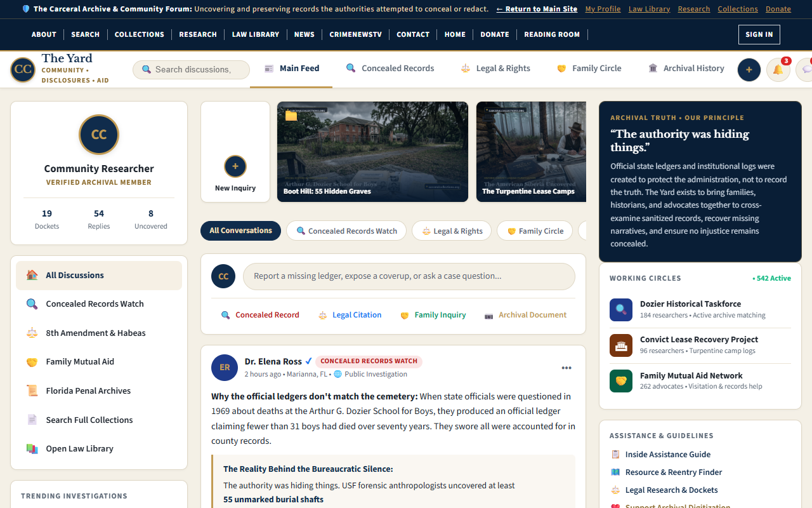
Task: Select the All Conversations filter chip
Action: [240, 231]
